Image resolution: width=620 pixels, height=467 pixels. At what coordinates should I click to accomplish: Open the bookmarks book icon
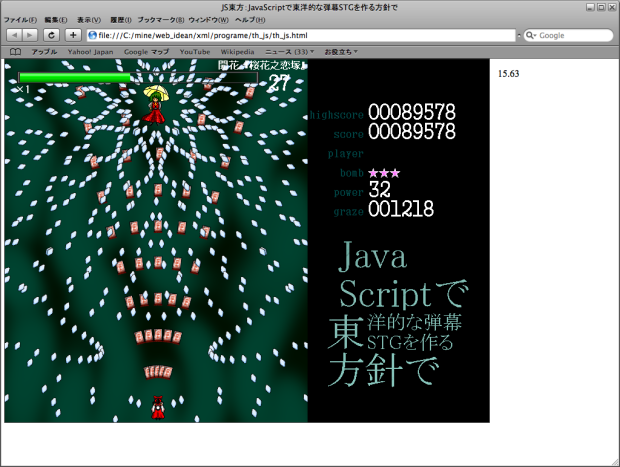pyautogui.click(x=15, y=52)
